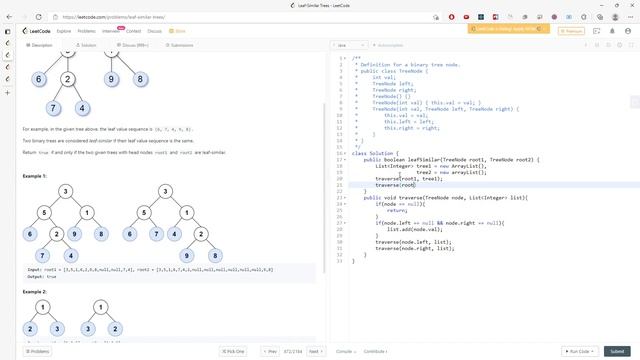Go to the Prev problem
The image size is (640, 360).
tap(270, 351)
